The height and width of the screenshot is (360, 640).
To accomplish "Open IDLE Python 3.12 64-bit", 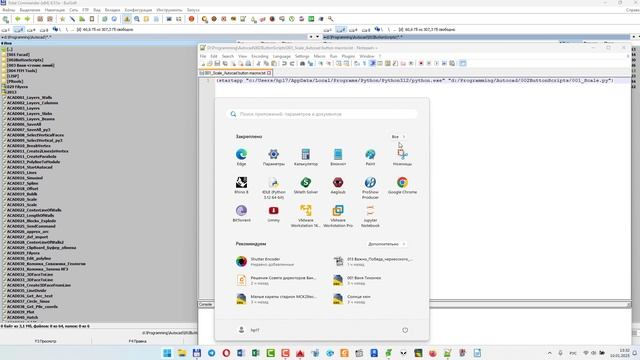I will [x=273, y=188].
